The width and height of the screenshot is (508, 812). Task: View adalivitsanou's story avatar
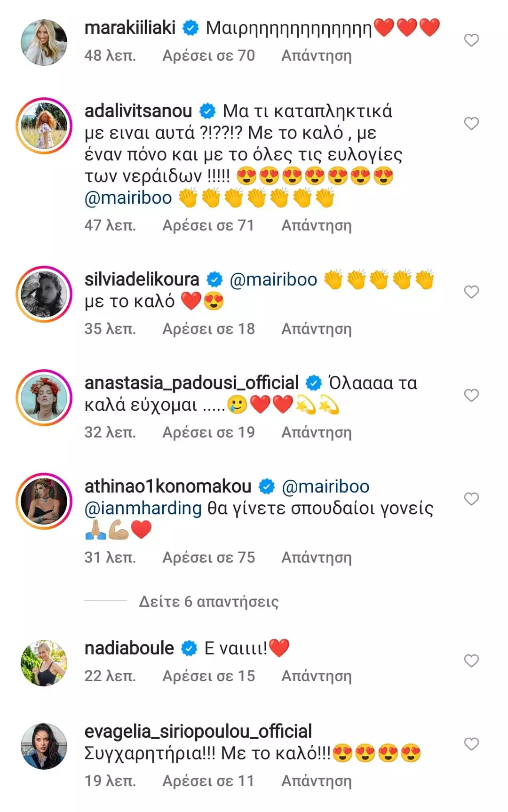tap(44, 126)
